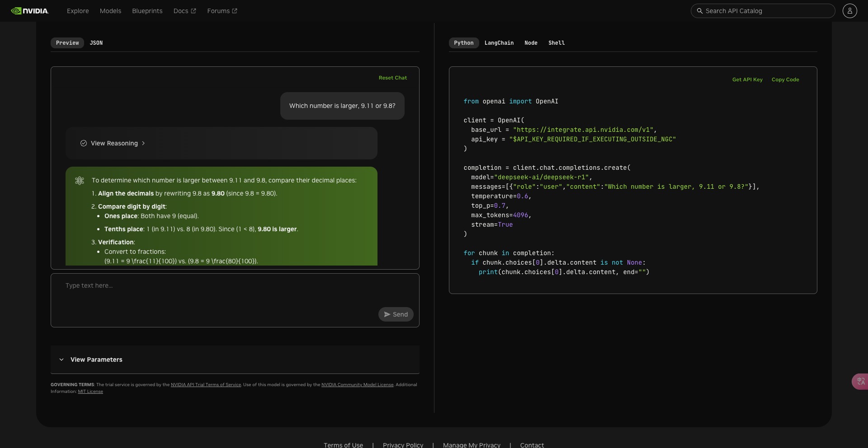Click the Docs external link icon

pos(193,11)
